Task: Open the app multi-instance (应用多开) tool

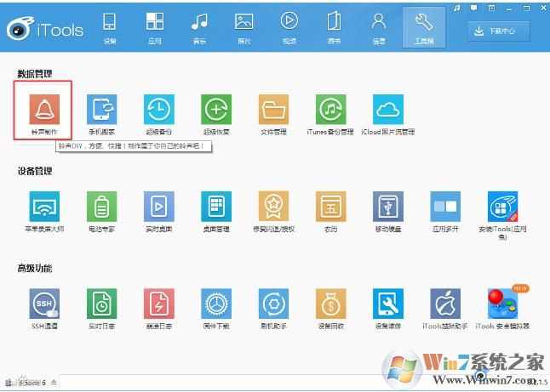Action: click(445, 207)
